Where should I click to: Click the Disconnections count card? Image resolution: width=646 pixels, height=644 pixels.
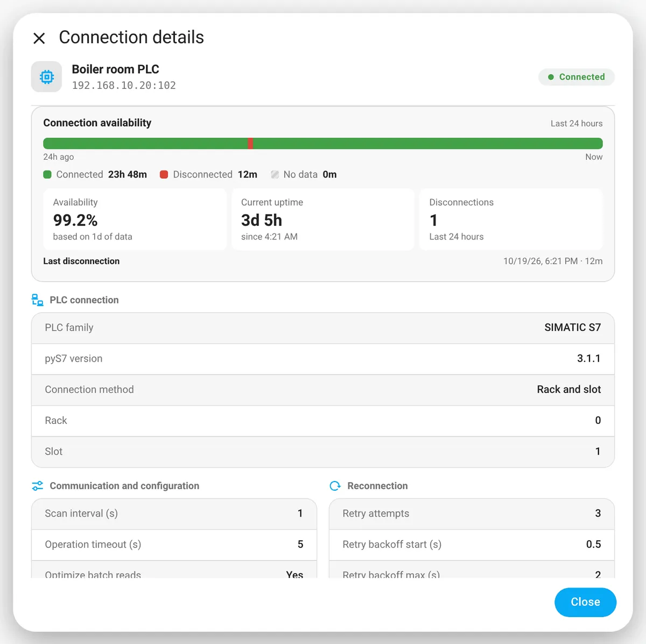511,219
